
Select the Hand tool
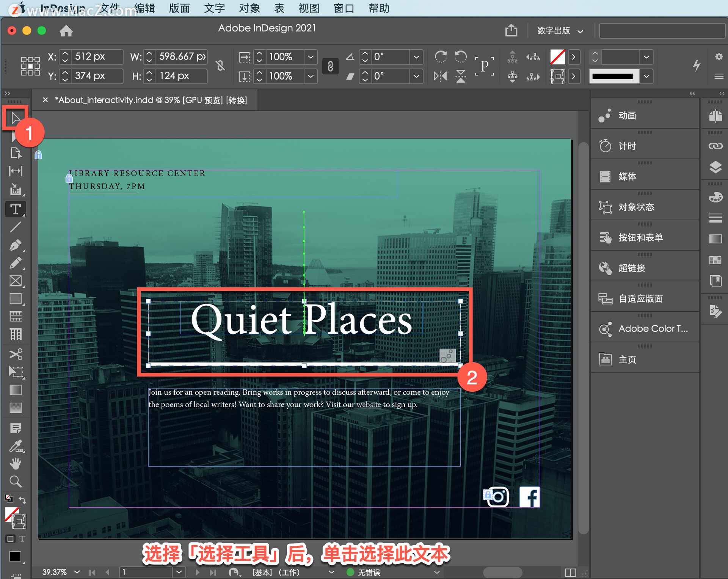coord(16,463)
